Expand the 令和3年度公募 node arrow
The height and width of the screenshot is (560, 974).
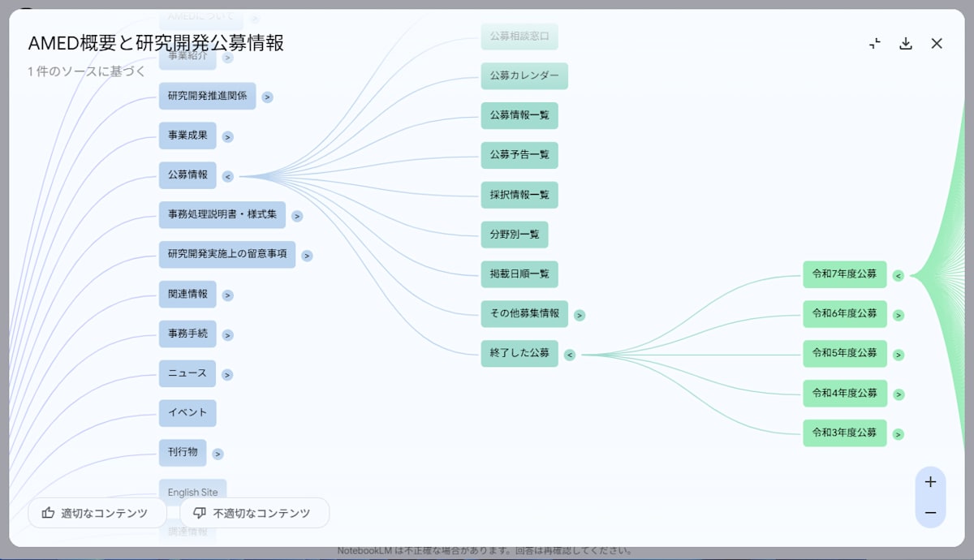click(898, 434)
